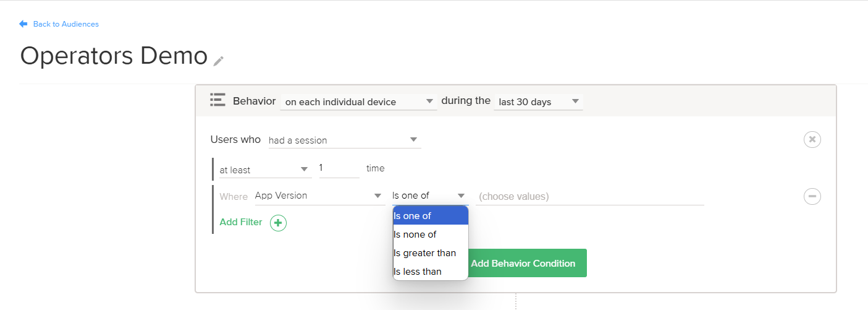The width and height of the screenshot is (868, 310).
Task: Open the 'on each individual device' dropdown
Action: (358, 101)
